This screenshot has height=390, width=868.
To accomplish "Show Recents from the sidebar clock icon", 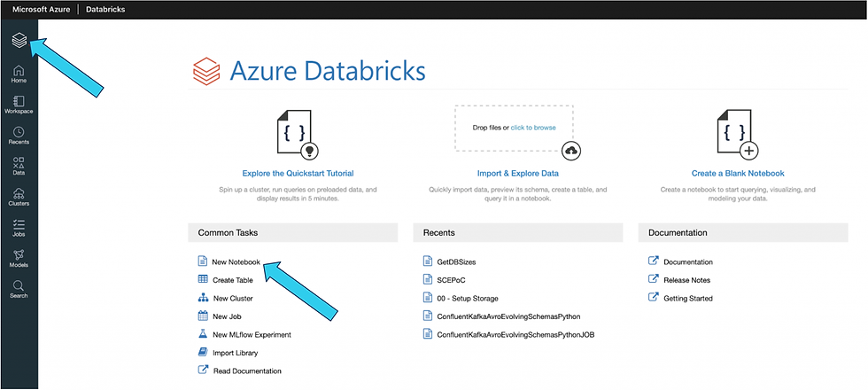I will [x=19, y=136].
